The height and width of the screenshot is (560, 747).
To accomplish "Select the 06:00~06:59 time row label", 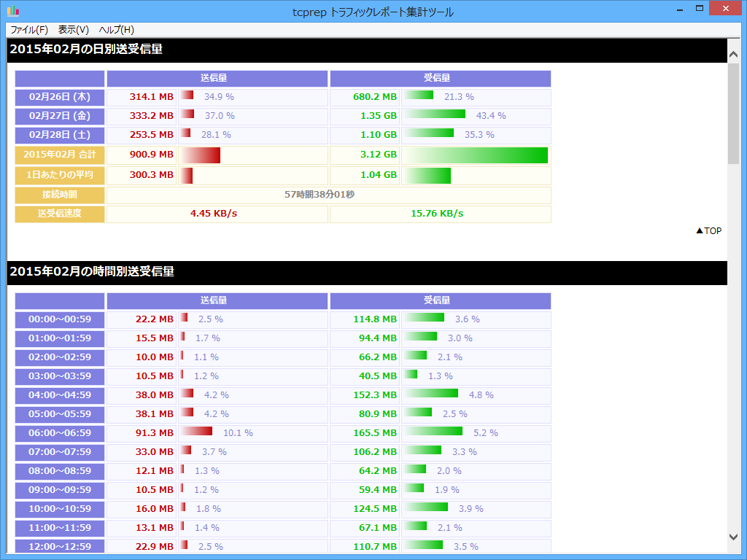I will click(58, 432).
